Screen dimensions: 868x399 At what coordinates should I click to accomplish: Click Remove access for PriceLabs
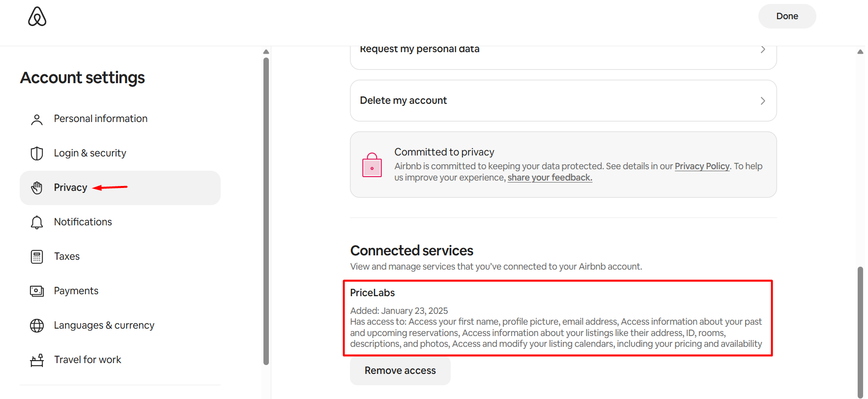(400, 370)
